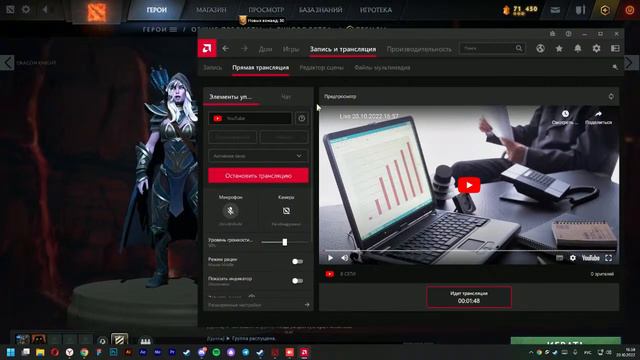Viewport: 640px width, 360px height.
Task: Enter fullscreen in the YouTube player
Action: click(608, 258)
